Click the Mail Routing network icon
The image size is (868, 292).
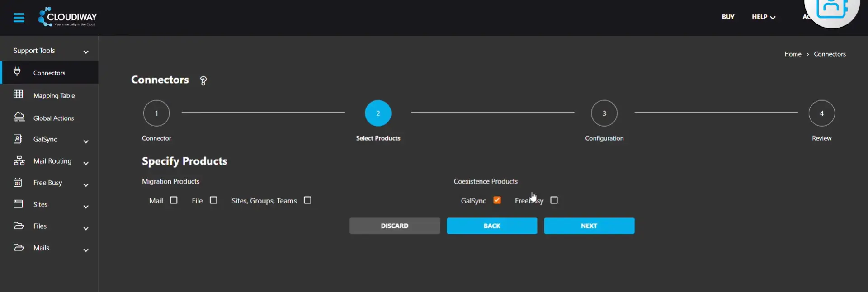click(x=19, y=160)
